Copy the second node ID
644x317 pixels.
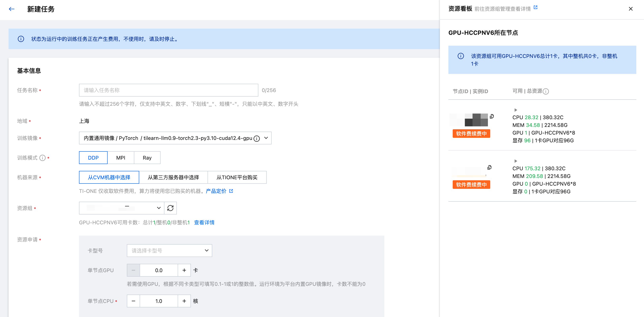pyautogui.click(x=489, y=167)
